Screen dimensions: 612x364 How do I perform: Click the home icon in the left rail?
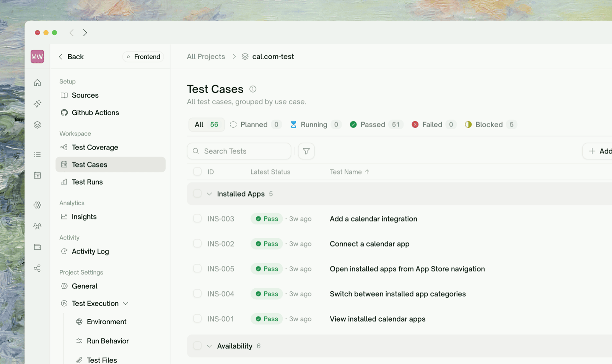(37, 83)
